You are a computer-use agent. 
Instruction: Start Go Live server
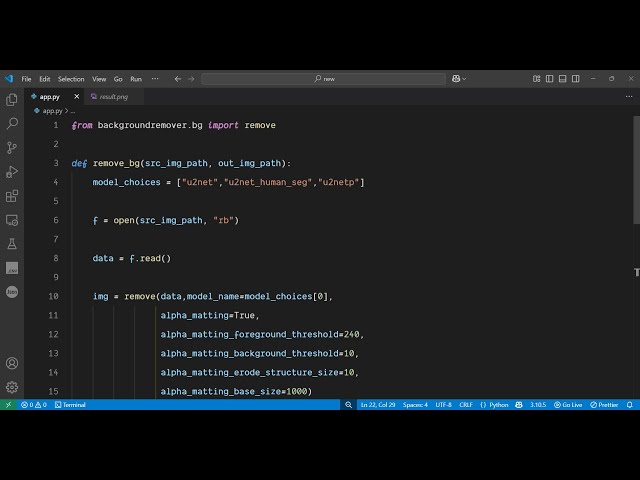click(x=568, y=404)
